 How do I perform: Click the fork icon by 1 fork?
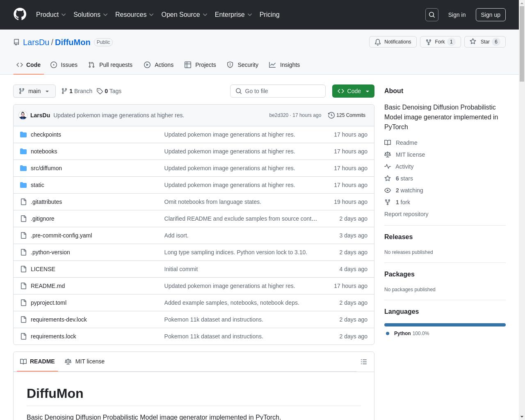(388, 202)
